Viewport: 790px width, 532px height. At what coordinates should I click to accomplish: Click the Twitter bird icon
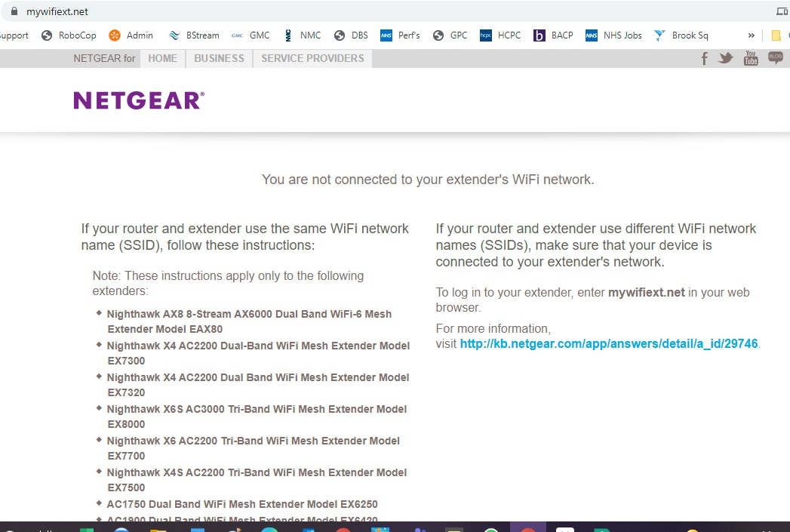tap(725, 58)
